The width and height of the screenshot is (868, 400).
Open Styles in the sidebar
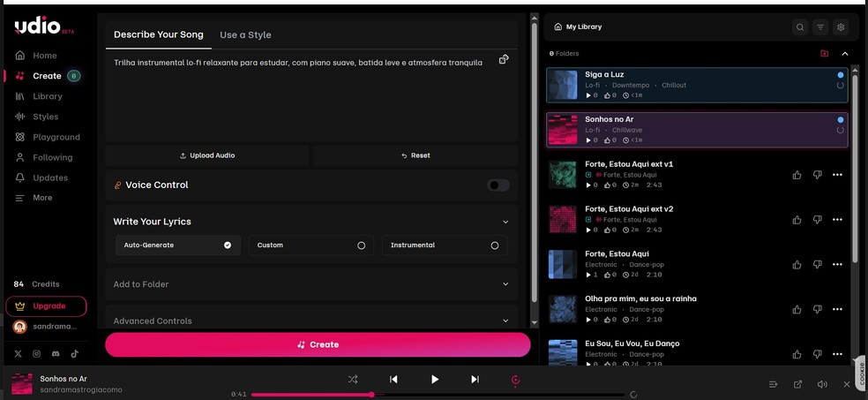(36, 117)
